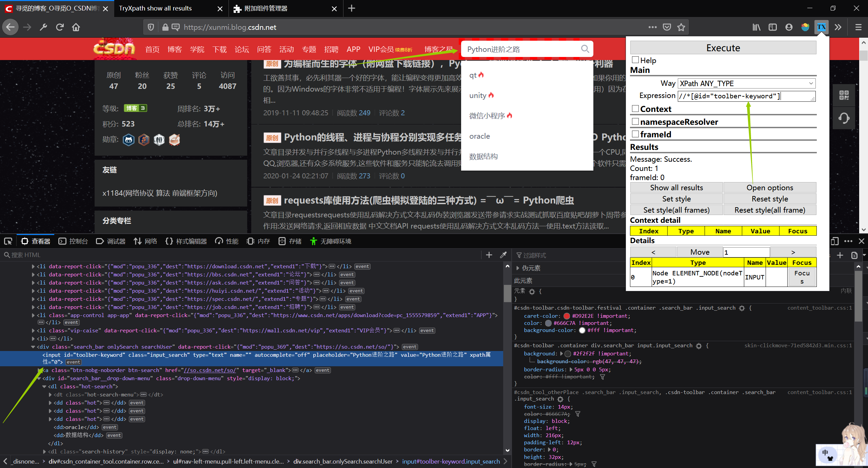The width and height of the screenshot is (868, 468).
Task: Open the Firefox hamburger menu
Action: pyautogui.click(x=858, y=27)
